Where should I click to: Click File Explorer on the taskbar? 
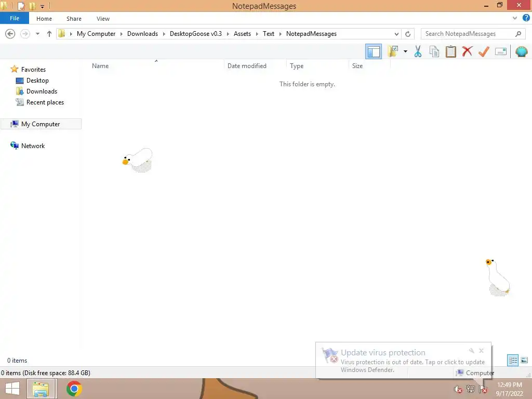pos(41,389)
